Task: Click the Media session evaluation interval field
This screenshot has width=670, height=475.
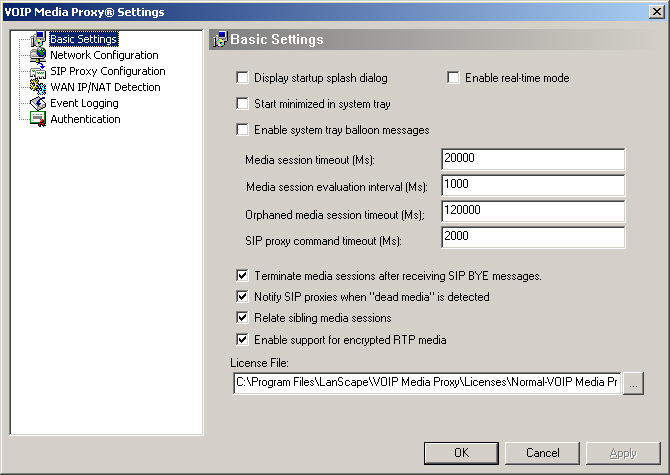Action: tap(533, 185)
